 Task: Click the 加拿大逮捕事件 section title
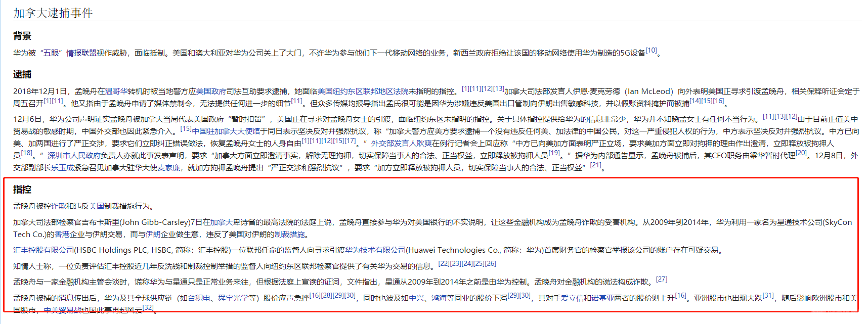pyautogui.click(x=53, y=13)
